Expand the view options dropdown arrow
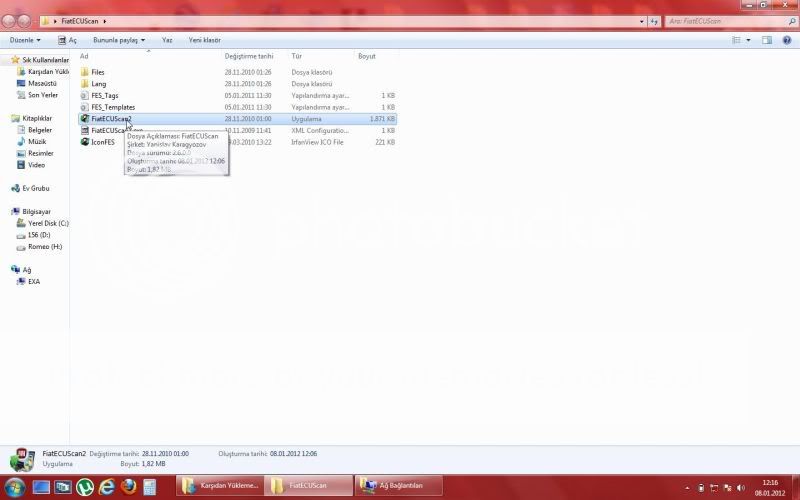Image resolution: width=800 pixels, height=500 pixels. point(748,40)
